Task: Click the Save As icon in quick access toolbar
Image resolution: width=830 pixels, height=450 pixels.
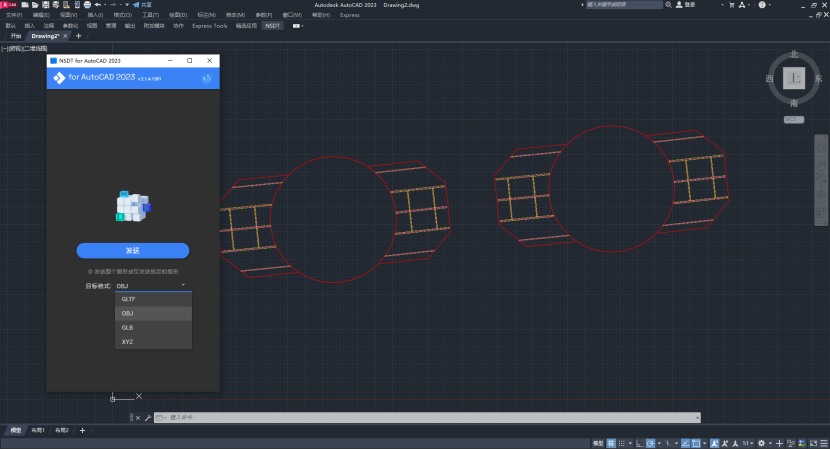Action: [x=56, y=5]
